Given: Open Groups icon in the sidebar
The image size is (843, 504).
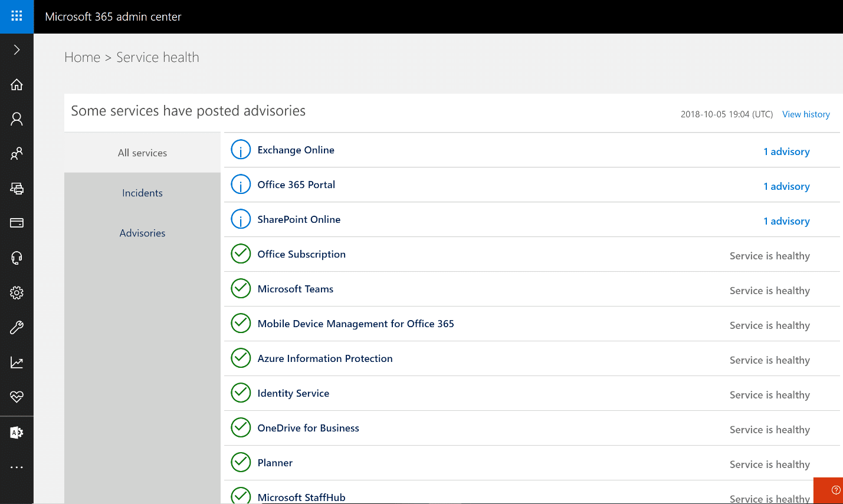Looking at the screenshot, I should (x=17, y=154).
